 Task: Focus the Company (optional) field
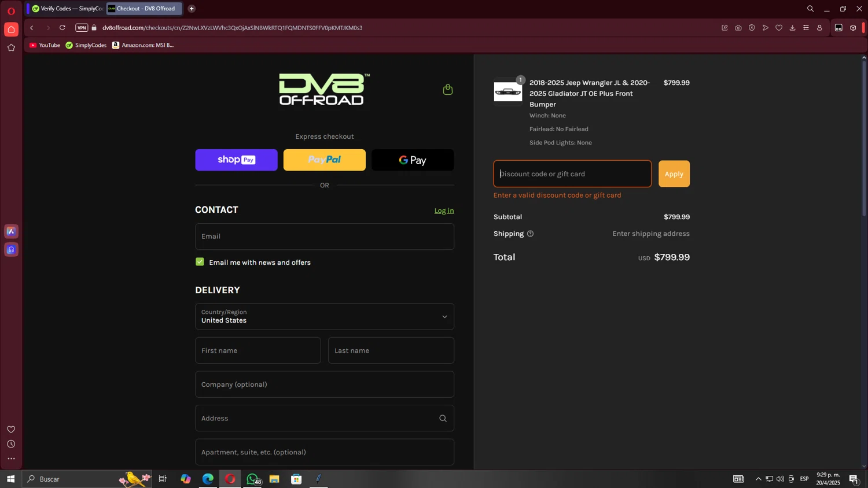[325, 385]
